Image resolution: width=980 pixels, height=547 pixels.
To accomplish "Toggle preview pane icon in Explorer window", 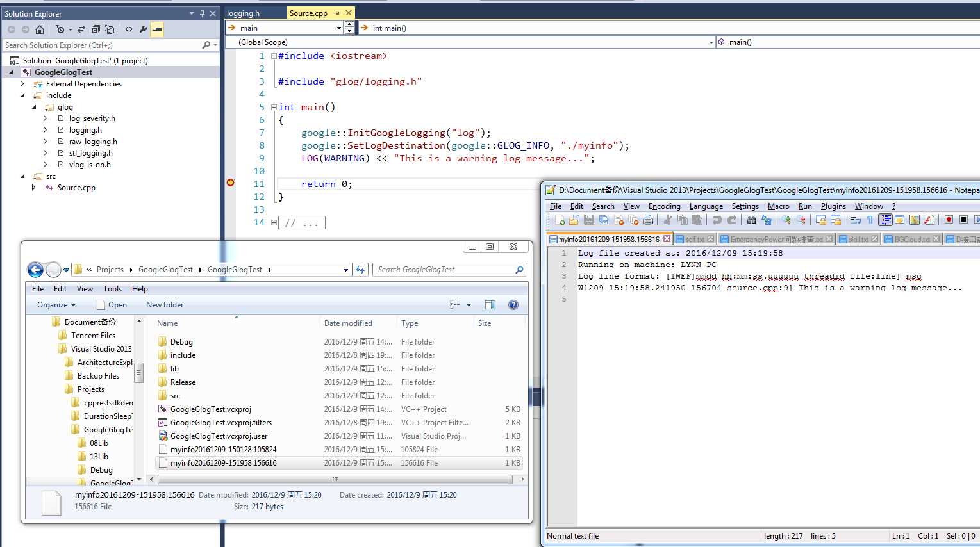I will click(x=490, y=305).
